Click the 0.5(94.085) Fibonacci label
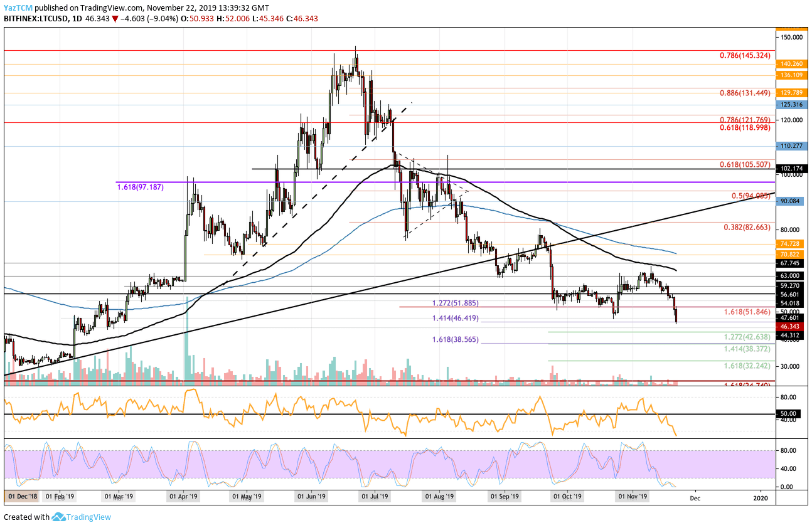The height and width of the screenshot is (528, 812). [x=752, y=196]
